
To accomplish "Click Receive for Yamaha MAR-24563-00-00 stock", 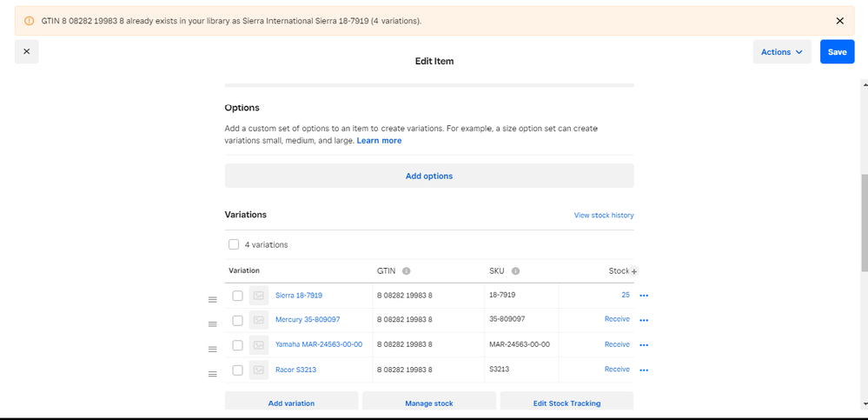I will coord(617,344).
